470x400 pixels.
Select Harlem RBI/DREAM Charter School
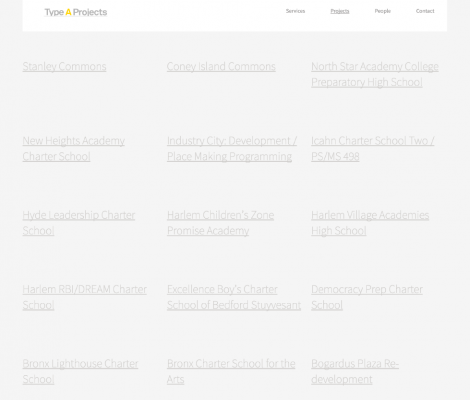click(x=85, y=297)
